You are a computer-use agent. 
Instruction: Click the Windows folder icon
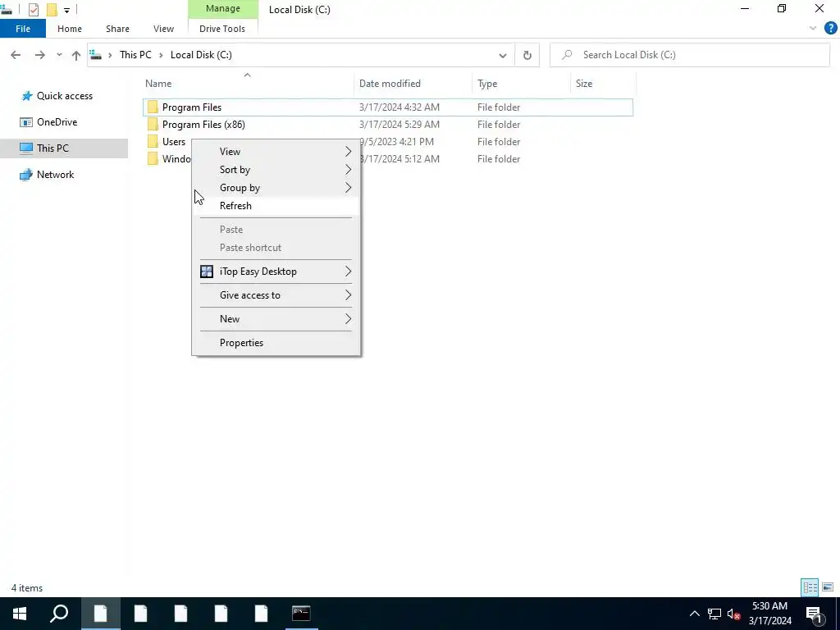[x=153, y=158]
